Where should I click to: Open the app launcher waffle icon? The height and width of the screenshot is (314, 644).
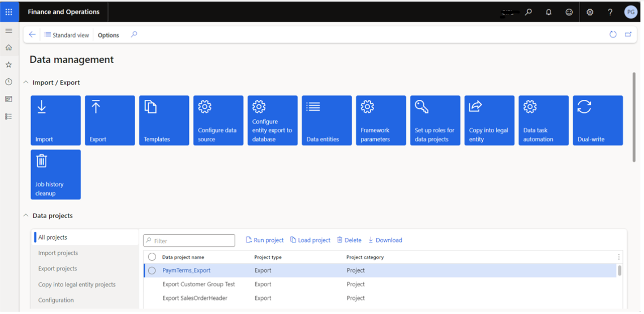pyautogui.click(x=9, y=12)
